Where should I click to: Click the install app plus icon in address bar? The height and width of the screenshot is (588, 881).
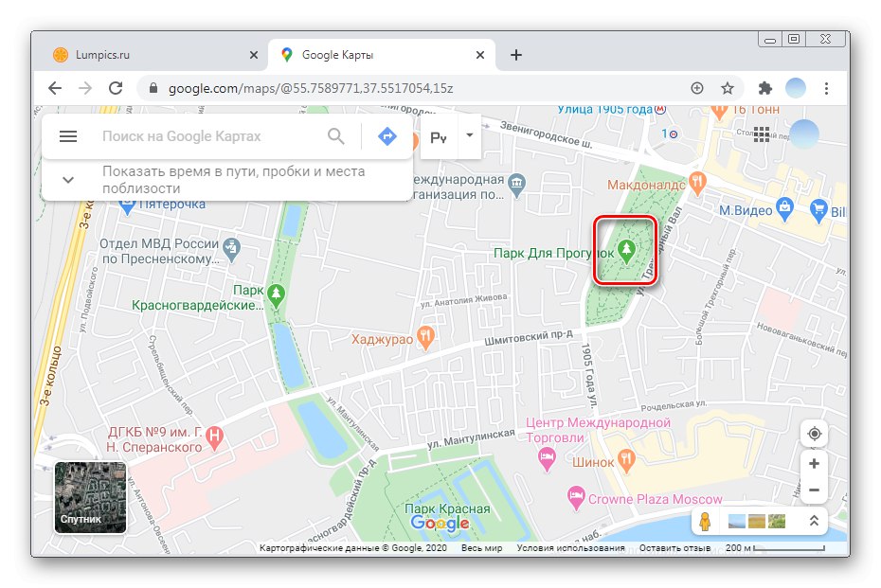(x=696, y=88)
